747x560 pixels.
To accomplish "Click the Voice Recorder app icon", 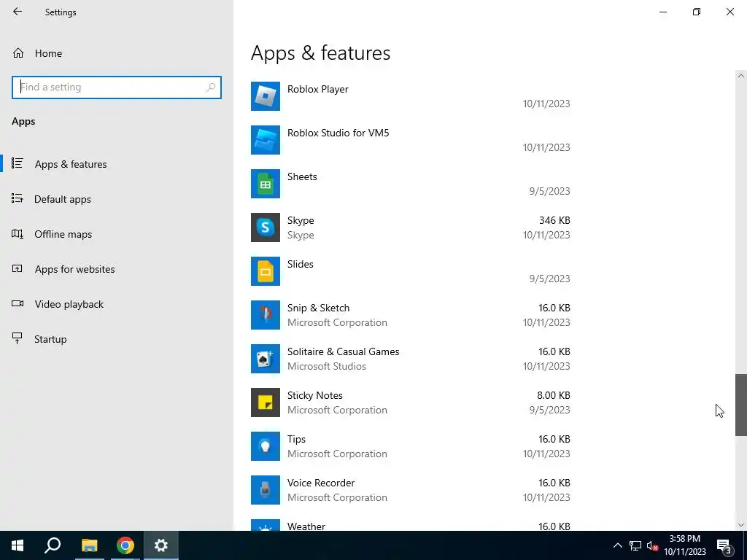I will coord(266,491).
